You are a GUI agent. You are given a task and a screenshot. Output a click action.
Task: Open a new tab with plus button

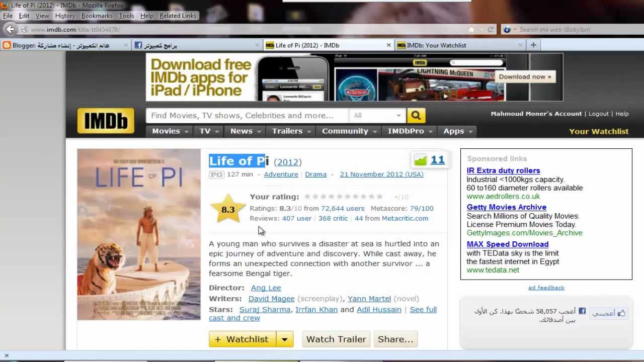(x=533, y=45)
